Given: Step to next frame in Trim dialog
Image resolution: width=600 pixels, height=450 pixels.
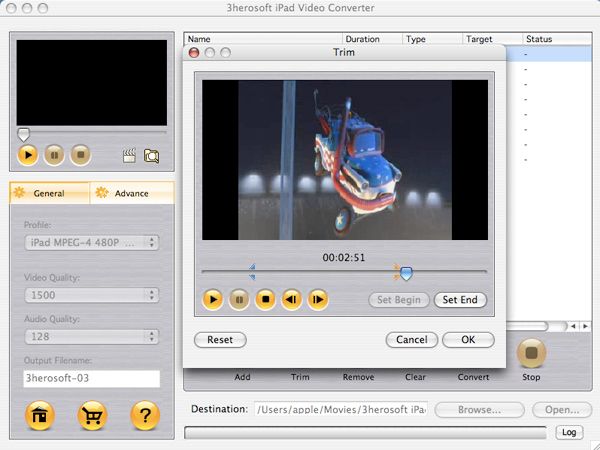Looking at the screenshot, I should 318,299.
